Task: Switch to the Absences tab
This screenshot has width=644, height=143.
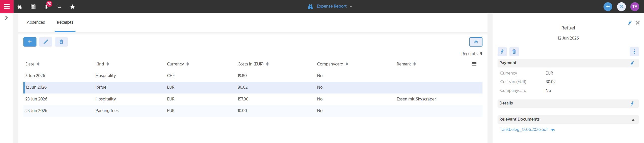Action: [x=36, y=22]
